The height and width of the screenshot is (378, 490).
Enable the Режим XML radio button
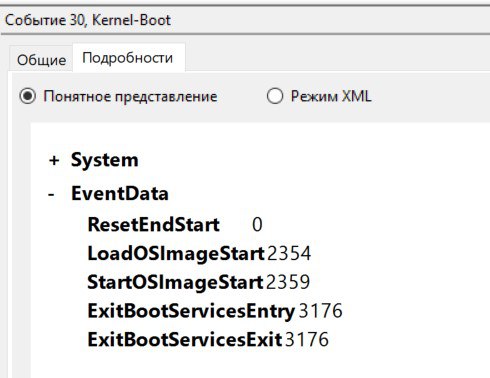(275, 96)
